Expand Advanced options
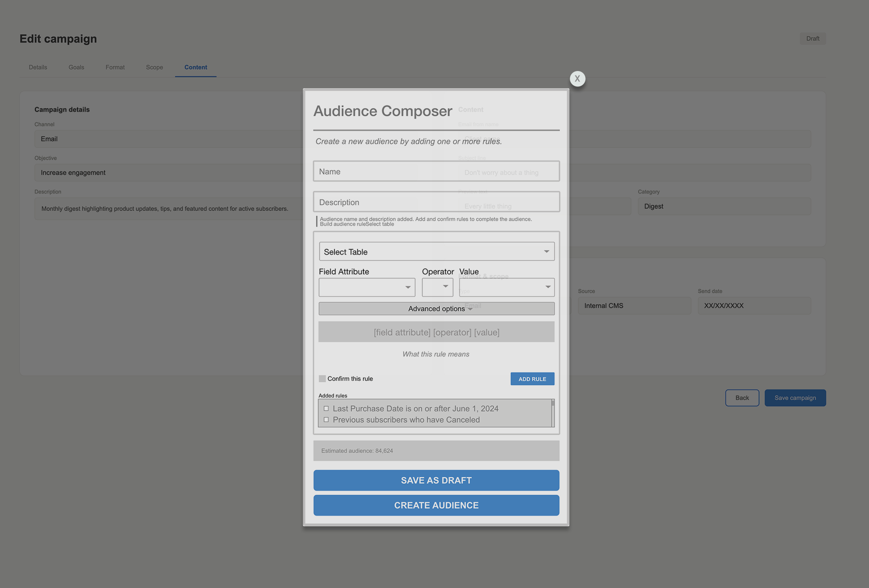The width and height of the screenshot is (869, 588). [436, 308]
